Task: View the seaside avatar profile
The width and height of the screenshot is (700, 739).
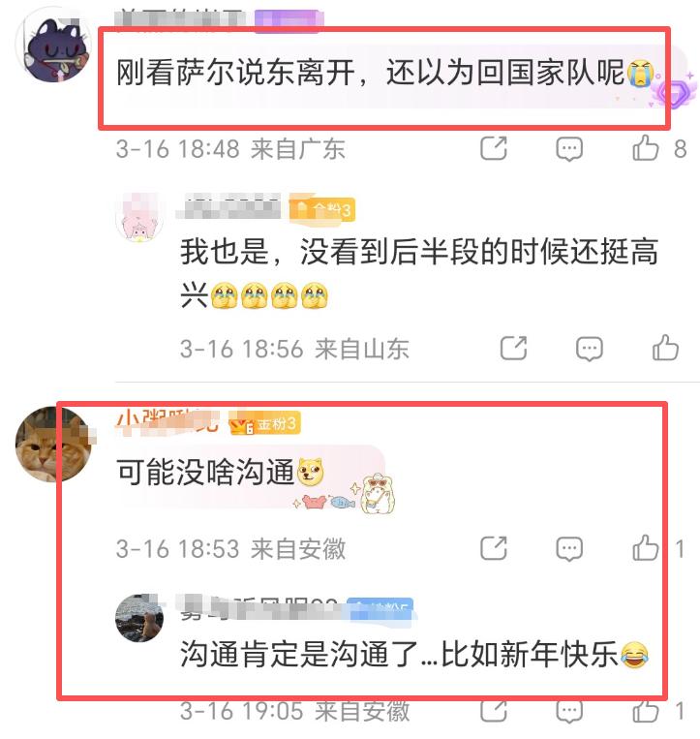Action: point(139,618)
